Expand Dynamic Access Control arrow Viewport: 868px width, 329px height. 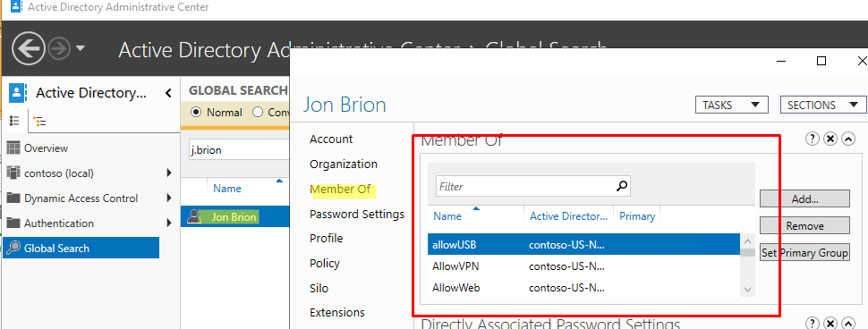point(169,198)
